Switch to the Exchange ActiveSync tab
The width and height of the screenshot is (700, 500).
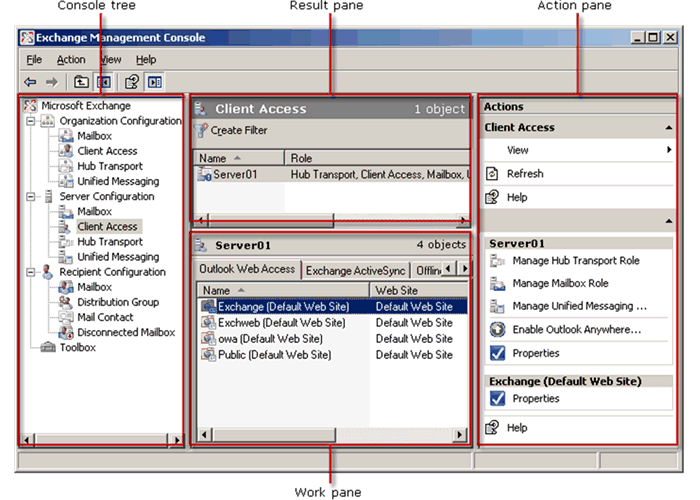pyautogui.click(x=355, y=271)
